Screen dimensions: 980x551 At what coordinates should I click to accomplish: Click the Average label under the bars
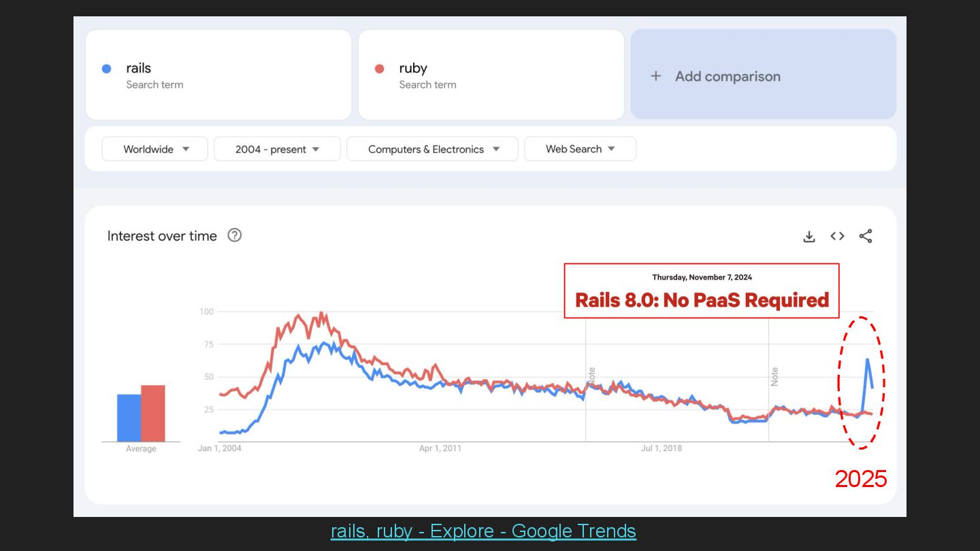141,449
